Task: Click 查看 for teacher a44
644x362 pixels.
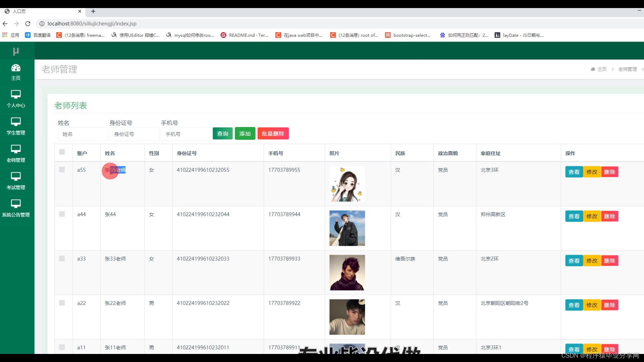Action: (x=574, y=216)
